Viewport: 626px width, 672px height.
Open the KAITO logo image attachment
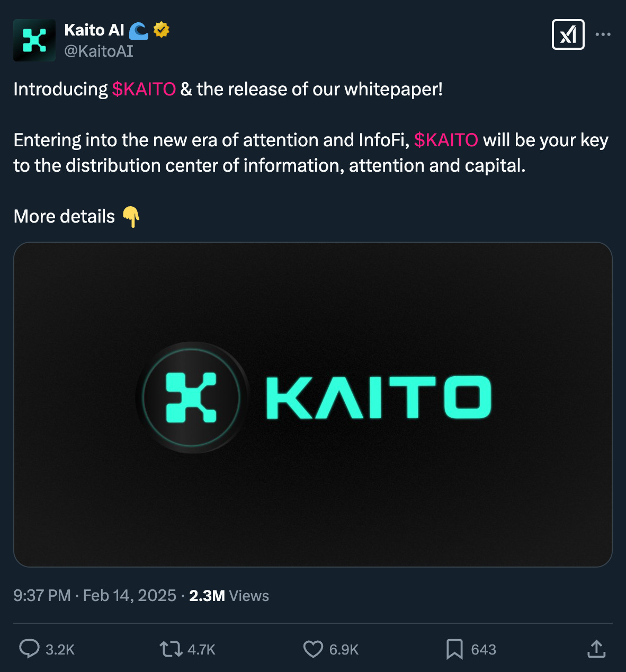pyautogui.click(x=313, y=404)
